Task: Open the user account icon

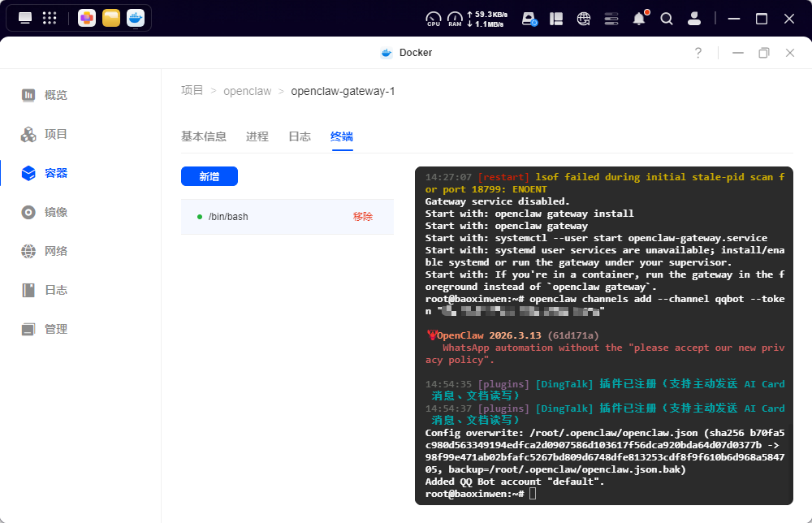Action: point(694,18)
